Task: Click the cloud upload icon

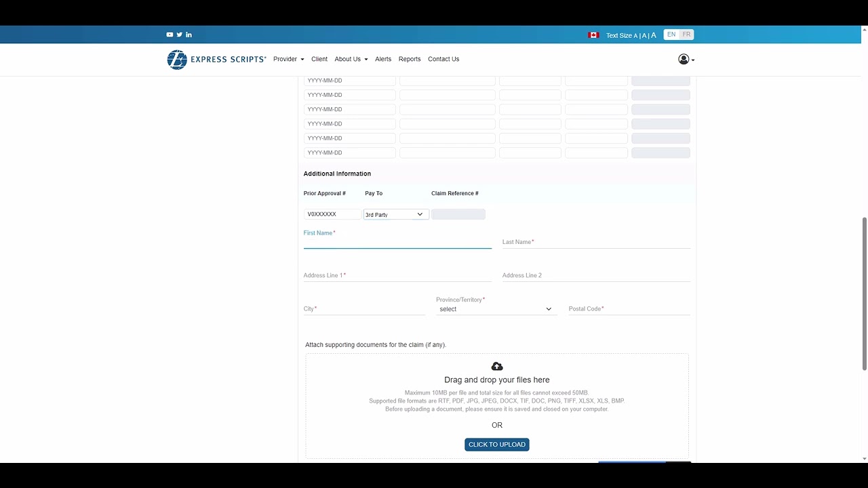Action: (497, 367)
